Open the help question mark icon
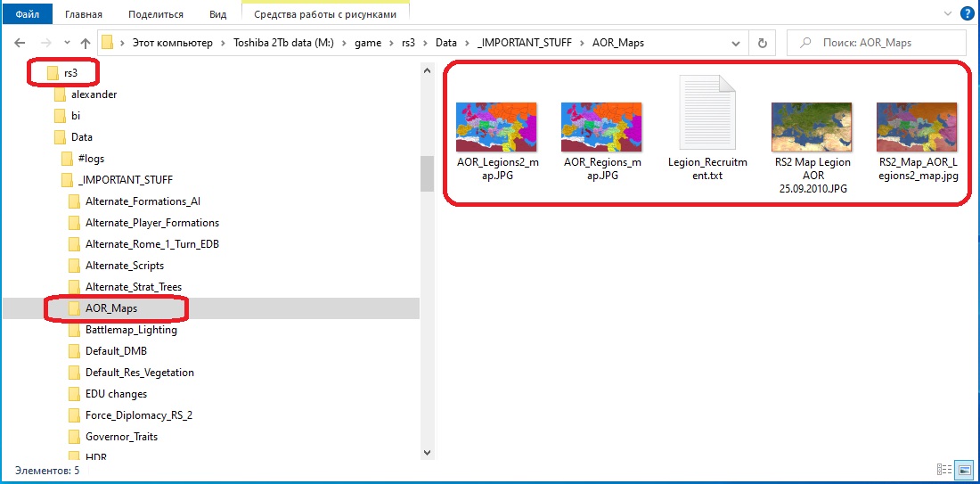The image size is (980, 484). point(968,13)
